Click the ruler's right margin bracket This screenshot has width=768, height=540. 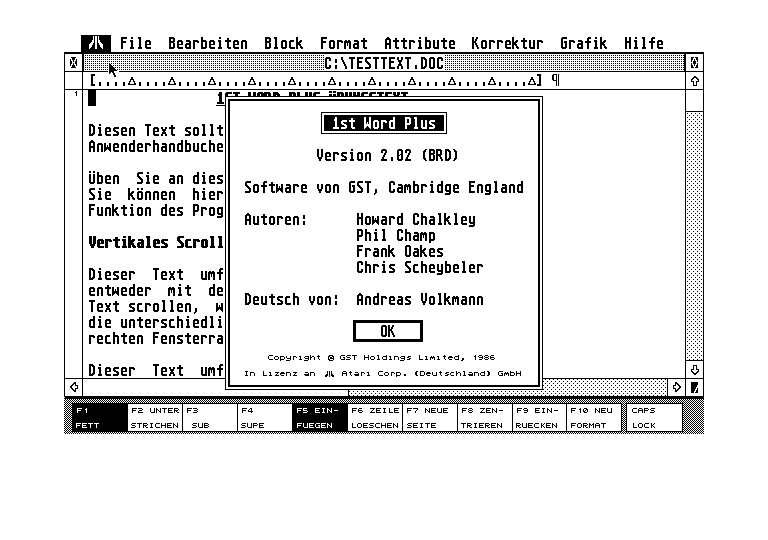[539, 80]
